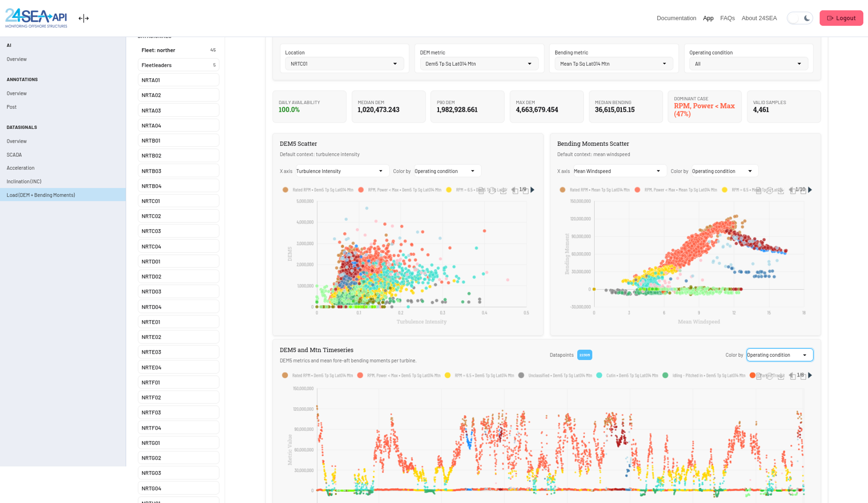868x503 pixels.
Task: Go to next legend page in Bending Moments Scatter
Action: coord(810,190)
